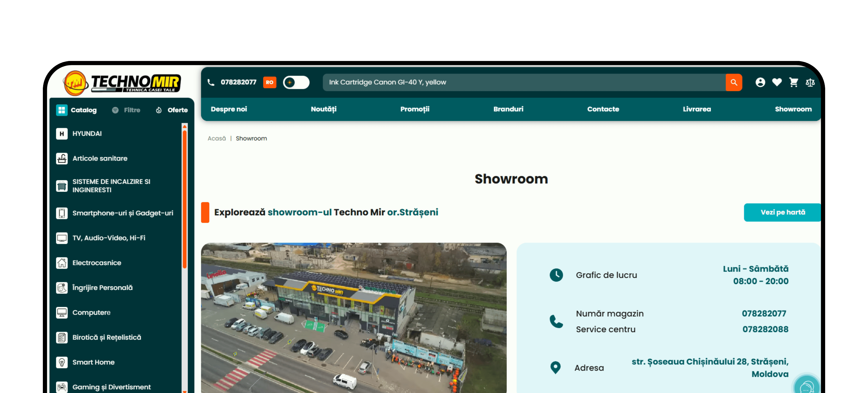This screenshot has height=393, width=868.
Task: Select Gaming și Divertisment category
Action: pyautogui.click(x=111, y=387)
